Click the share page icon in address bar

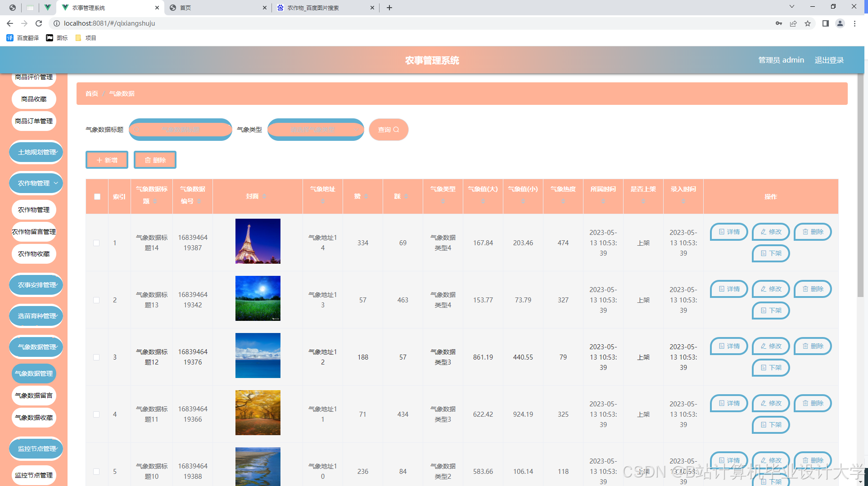793,23
